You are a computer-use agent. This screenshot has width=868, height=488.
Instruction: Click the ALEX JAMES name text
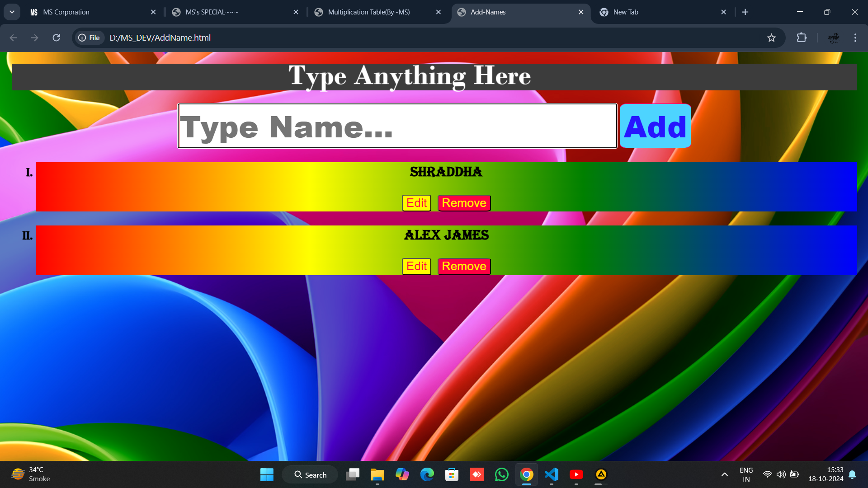pos(446,235)
